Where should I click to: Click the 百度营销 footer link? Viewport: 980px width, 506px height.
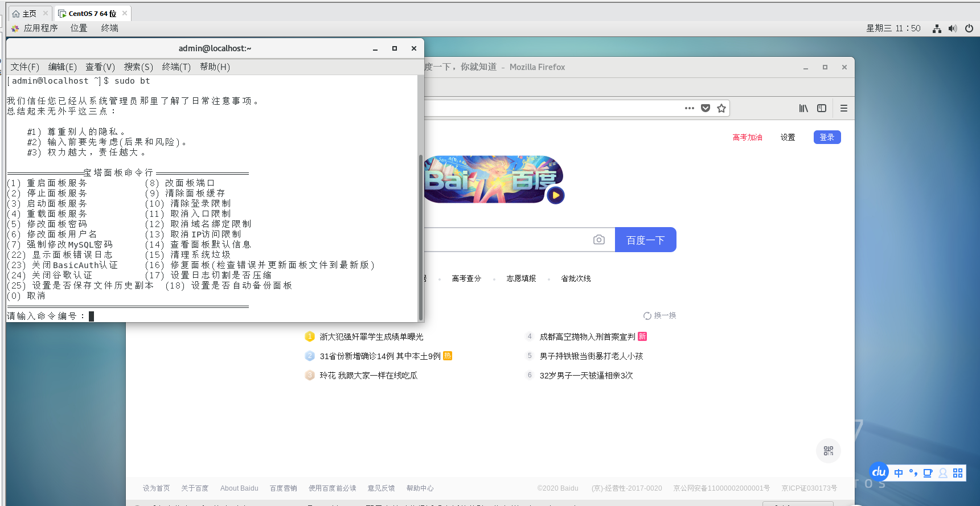point(284,488)
